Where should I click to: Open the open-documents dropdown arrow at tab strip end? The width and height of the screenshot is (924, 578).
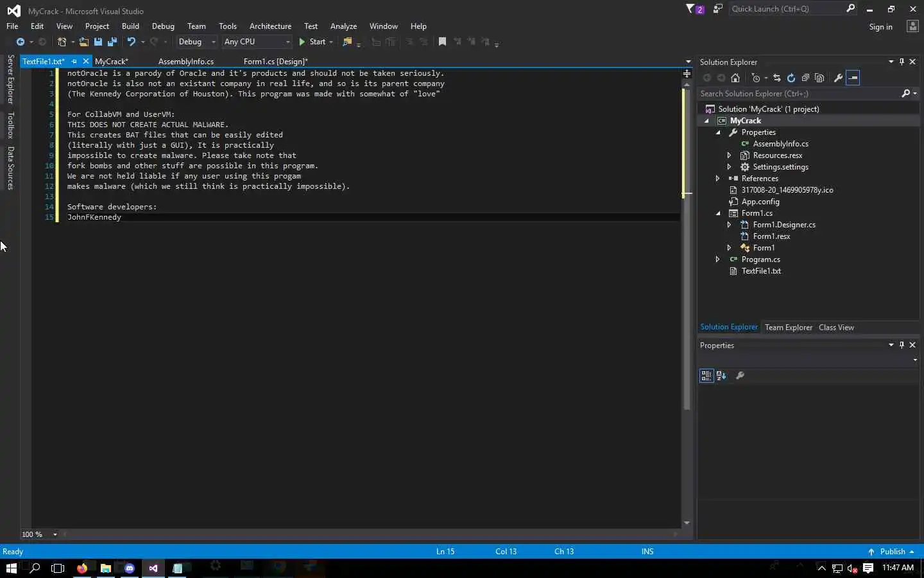click(x=688, y=62)
